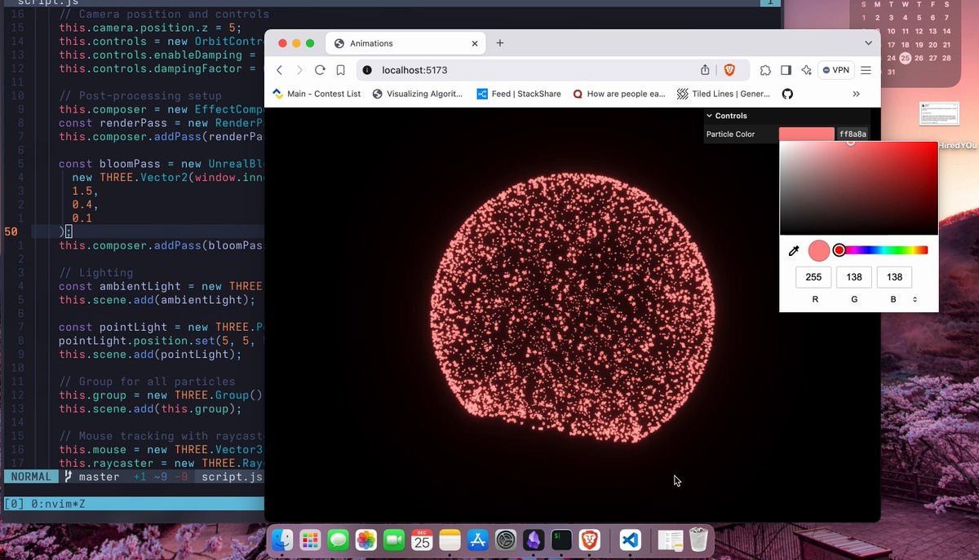Click the 'this.scene.add(ambientLight);' line
This screenshot has height=560, width=979.
pyautogui.click(x=157, y=300)
